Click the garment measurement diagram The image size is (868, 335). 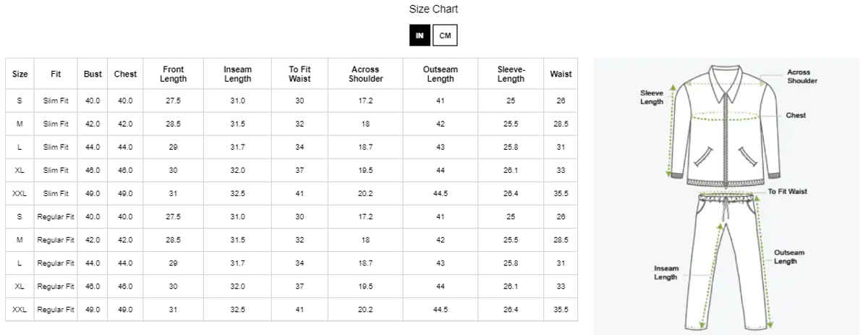pyautogui.click(x=726, y=196)
